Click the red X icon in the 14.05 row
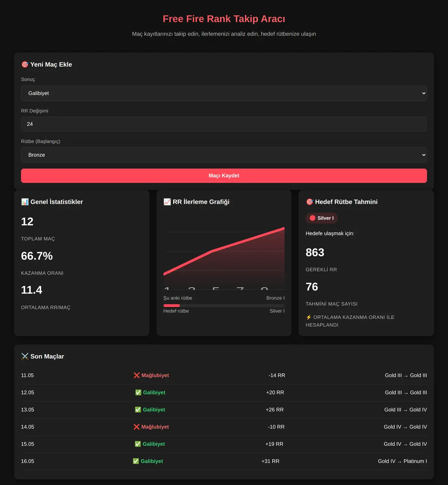 click(x=137, y=427)
